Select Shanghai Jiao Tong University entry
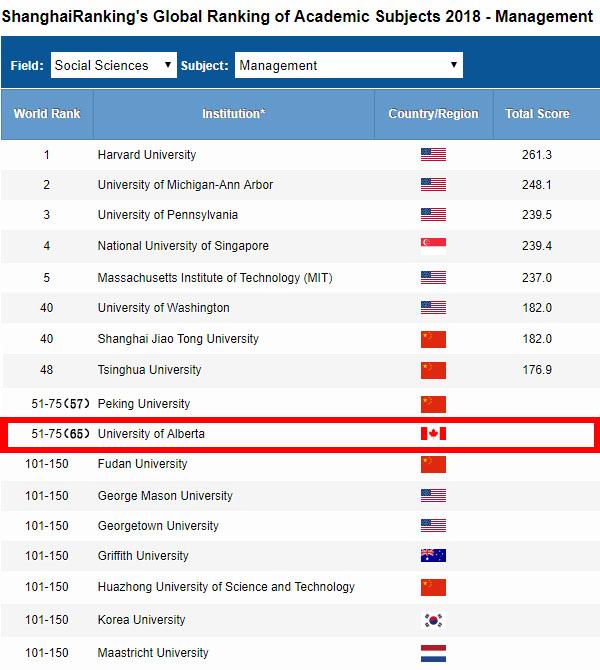Image resolution: width=600 pixels, height=670 pixels. tap(178, 339)
